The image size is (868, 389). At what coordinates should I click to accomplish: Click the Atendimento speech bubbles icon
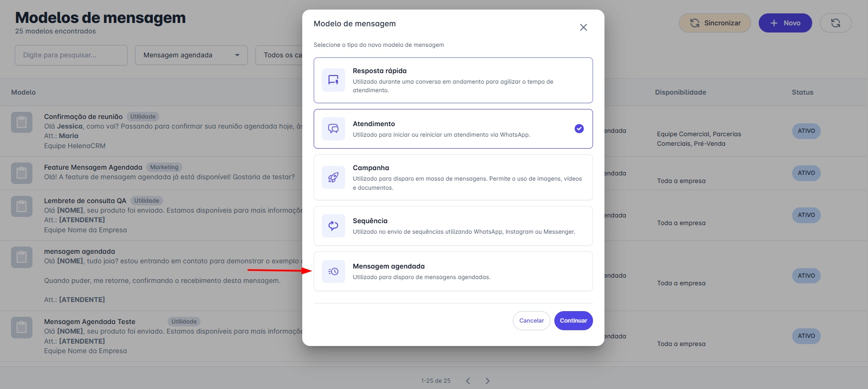tap(333, 129)
